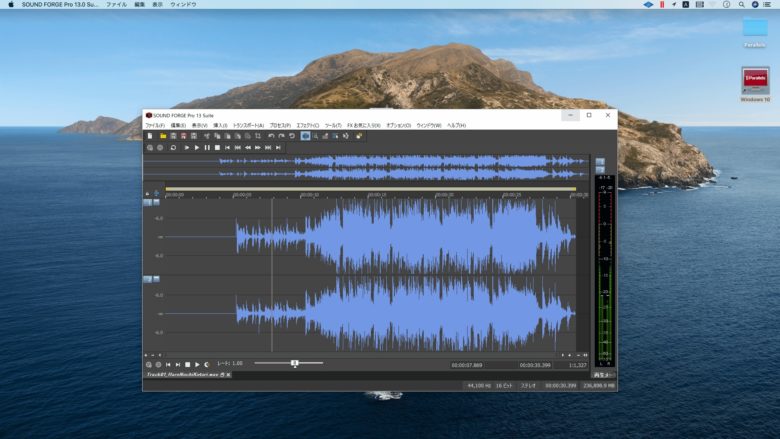Open macOS ファイル menu in top bar
The height and width of the screenshot is (439, 780).
coord(116,4)
